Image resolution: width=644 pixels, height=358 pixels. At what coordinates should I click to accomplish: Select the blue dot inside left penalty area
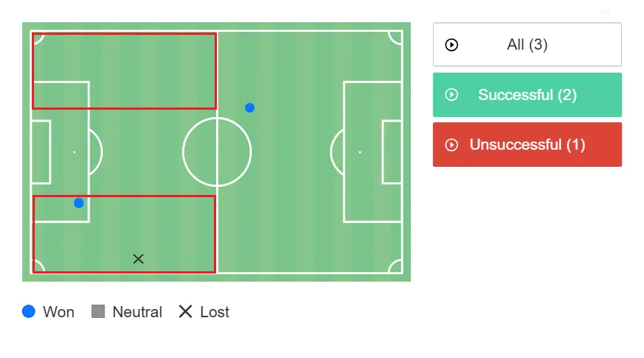pos(78,202)
